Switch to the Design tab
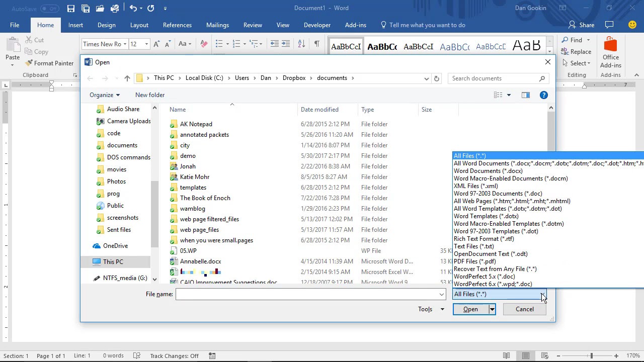Viewport: 644px width, 362px height. (x=106, y=25)
